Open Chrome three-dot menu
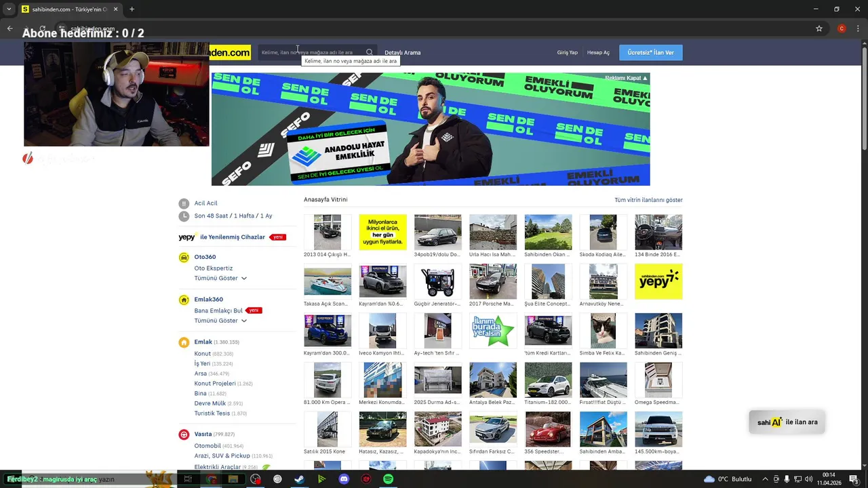868x488 pixels. pos(857,28)
